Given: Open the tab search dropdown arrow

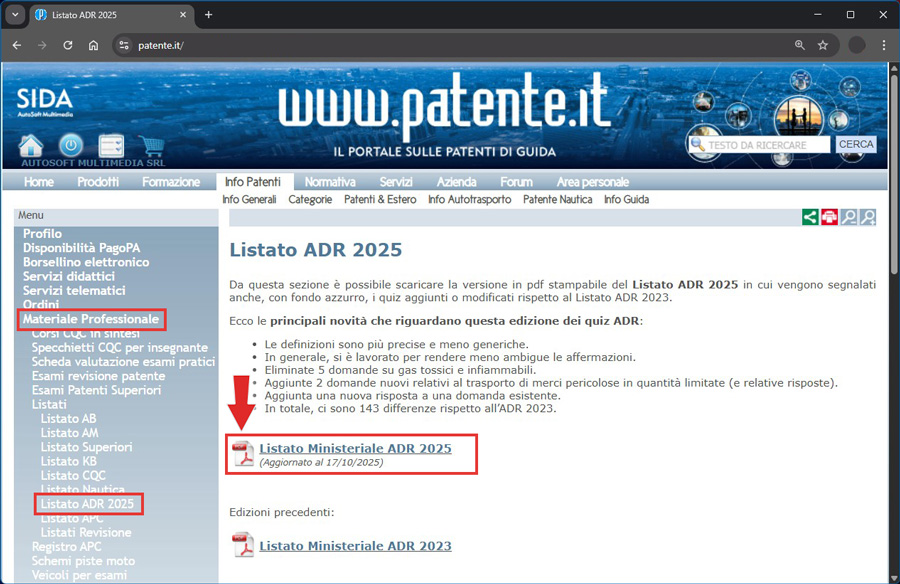Looking at the screenshot, I should 15,15.
